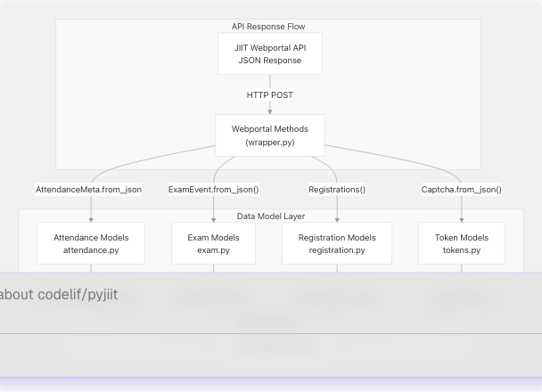Select the Captcha.from_json() edge label
Image resolution: width=542 pixels, height=392 pixels.
(461, 190)
